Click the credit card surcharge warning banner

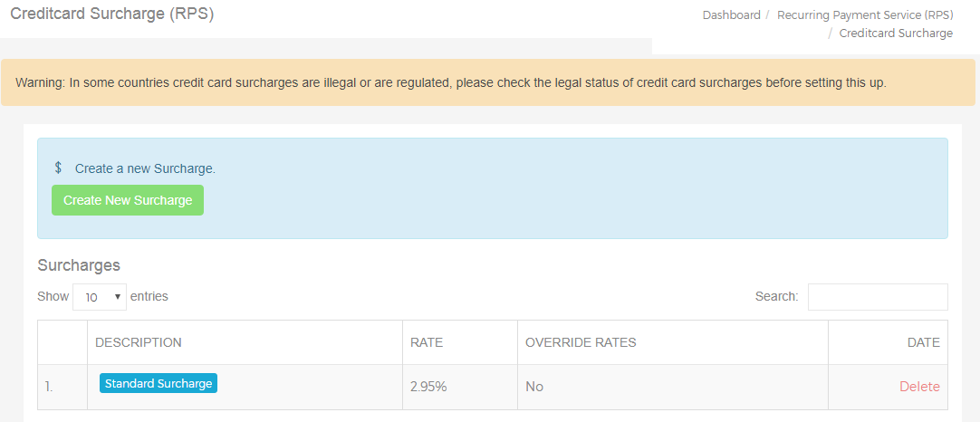click(x=488, y=82)
